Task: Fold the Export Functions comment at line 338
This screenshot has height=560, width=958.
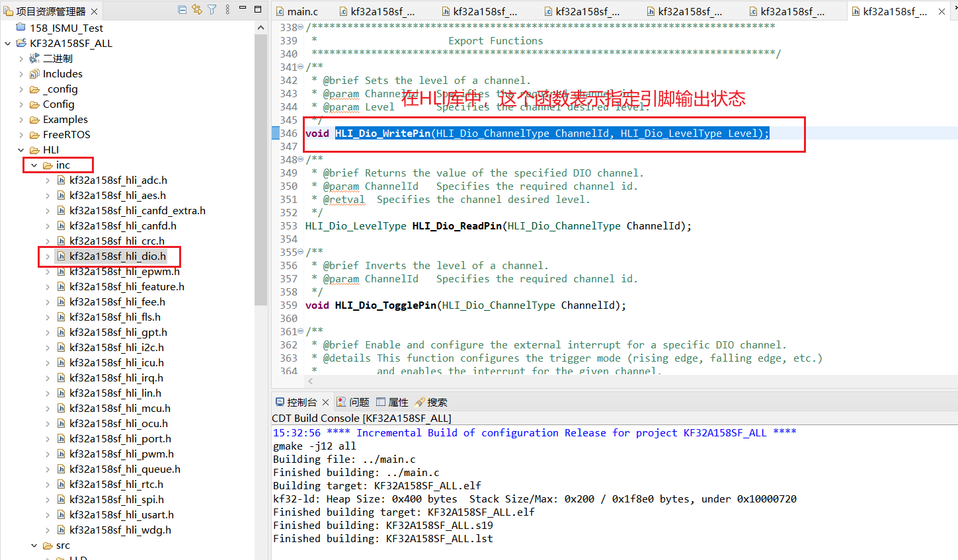Action: [301, 27]
